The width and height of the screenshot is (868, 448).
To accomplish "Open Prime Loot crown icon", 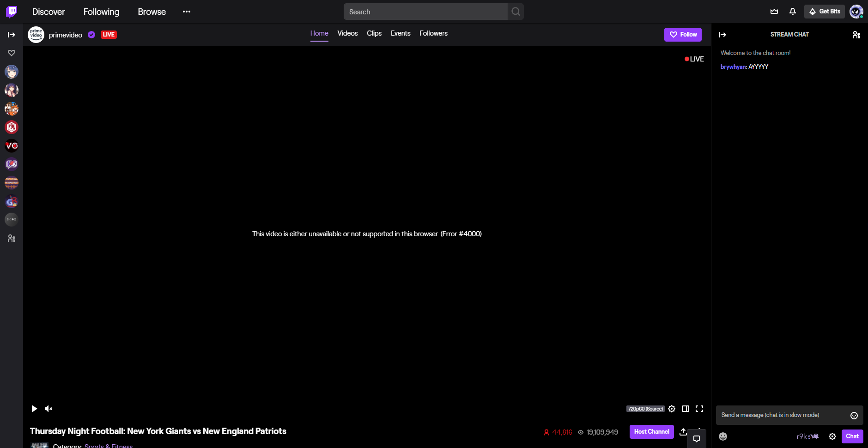I will [774, 12].
